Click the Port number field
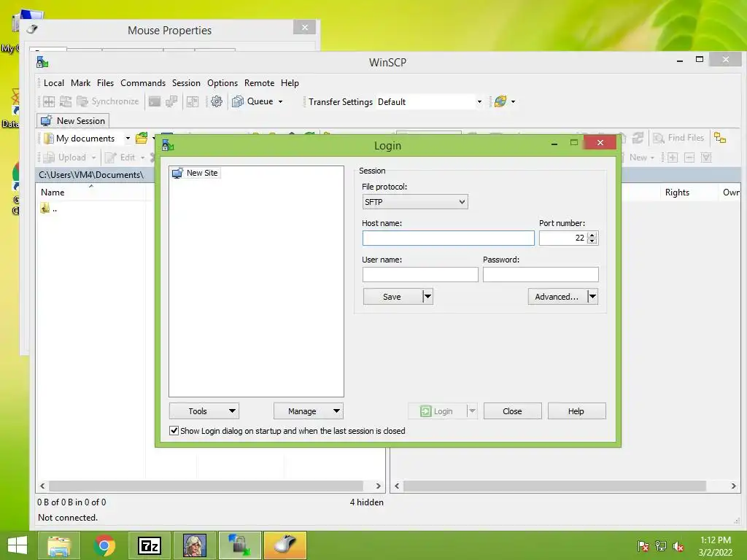The height and width of the screenshot is (560, 747). (562, 238)
